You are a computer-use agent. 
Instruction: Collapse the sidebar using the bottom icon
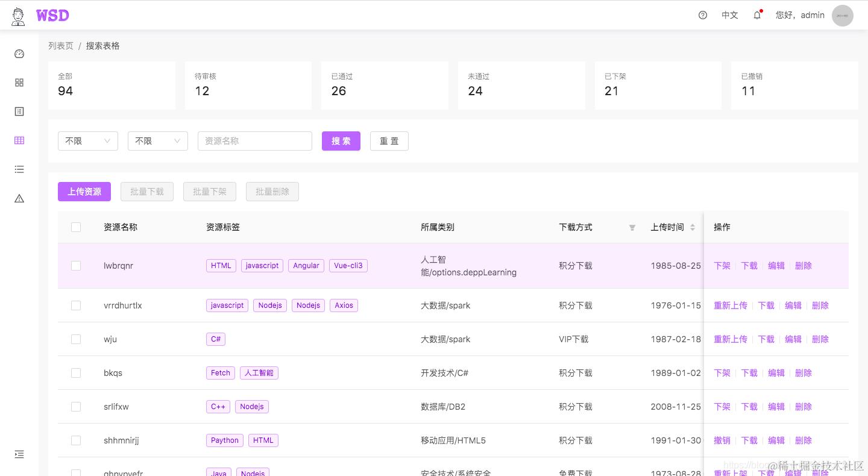19,454
